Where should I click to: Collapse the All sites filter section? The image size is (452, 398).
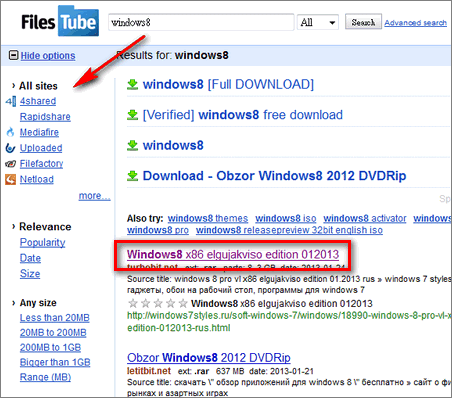[13, 86]
